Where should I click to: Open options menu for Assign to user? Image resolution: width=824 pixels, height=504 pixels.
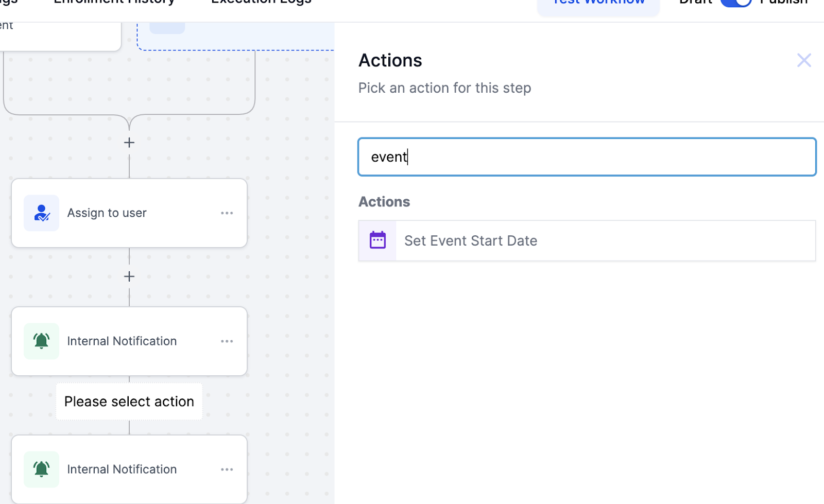[x=227, y=213]
